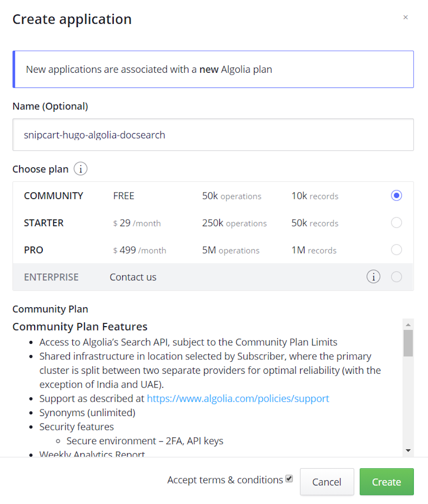Select the Pro plan radio button
The image size is (428, 504).
(396, 250)
